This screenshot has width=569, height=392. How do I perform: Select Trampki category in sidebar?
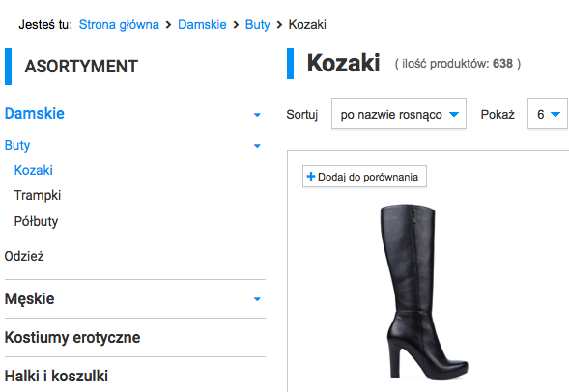coord(38,195)
